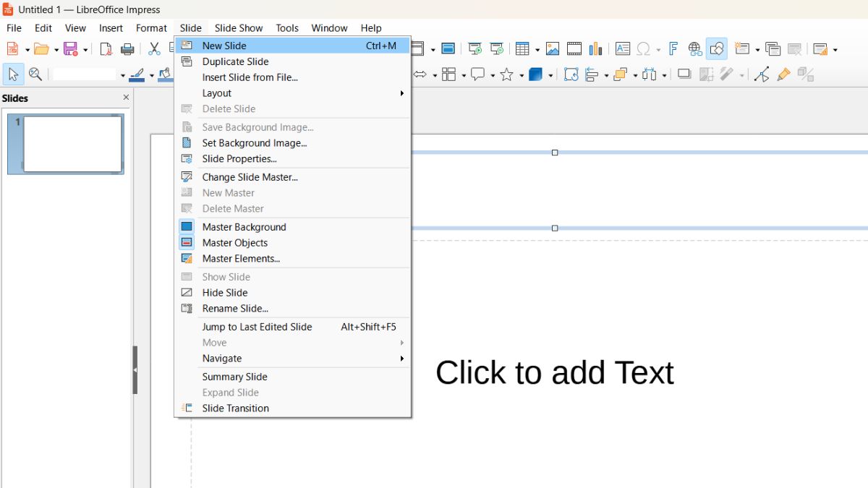Toggle the Shadow button in toolbar
This screenshot has width=868, height=488.
684,74
